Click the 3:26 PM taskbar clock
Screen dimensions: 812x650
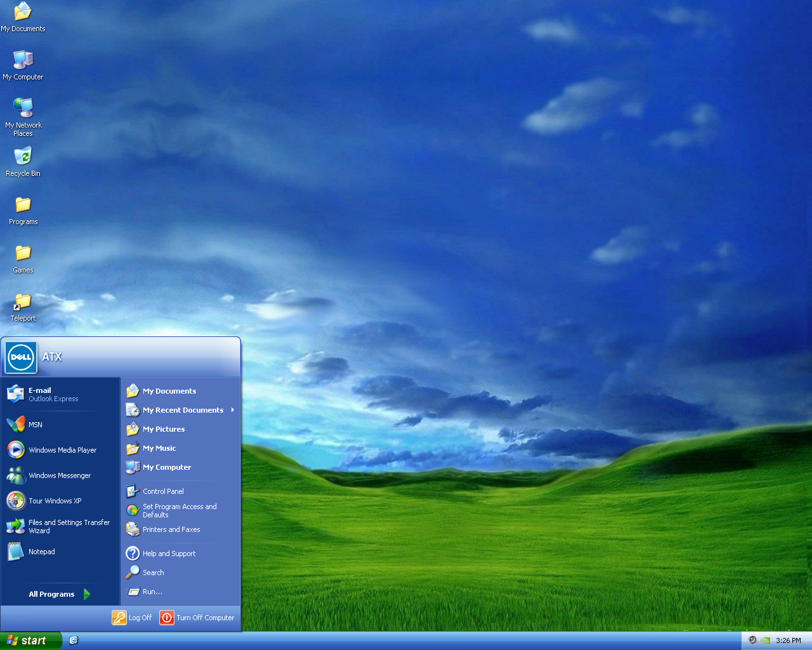[x=788, y=640]
